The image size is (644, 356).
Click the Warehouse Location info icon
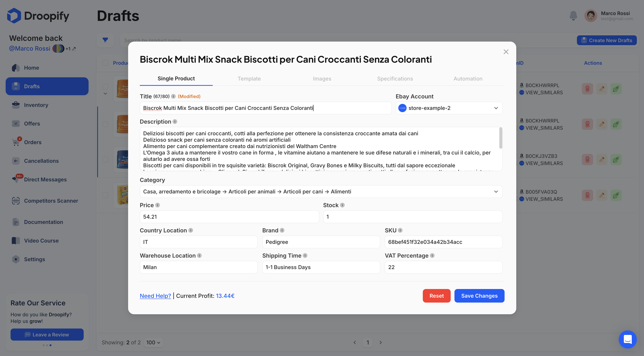(199, 255)
